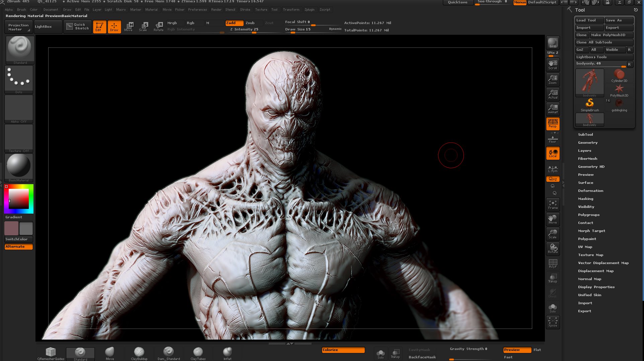
Task: Select the top-shelf Move gizmo icon
Action: pyautogui.click(x=129, y=27)
